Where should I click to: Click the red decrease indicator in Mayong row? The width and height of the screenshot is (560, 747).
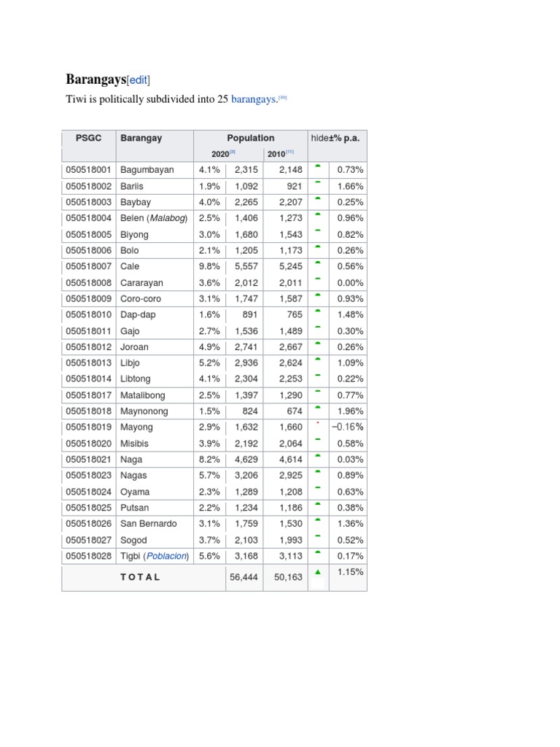coord(318,422)
